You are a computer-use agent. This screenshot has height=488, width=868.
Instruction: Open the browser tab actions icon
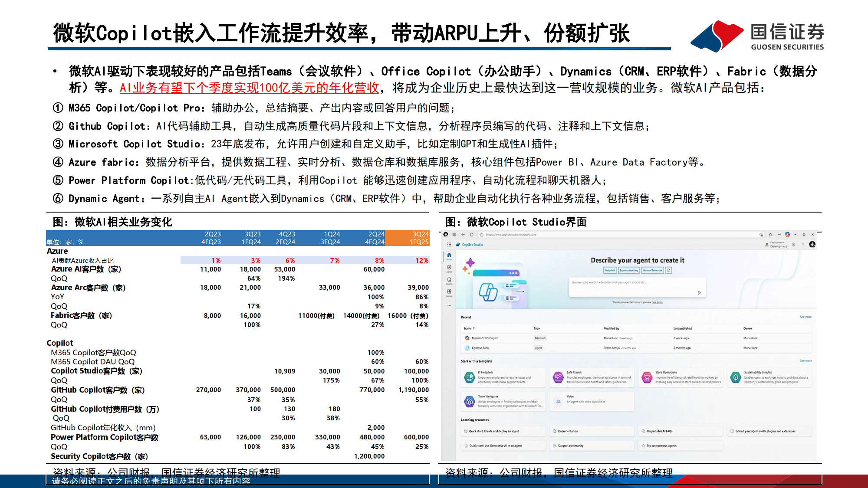454,235
